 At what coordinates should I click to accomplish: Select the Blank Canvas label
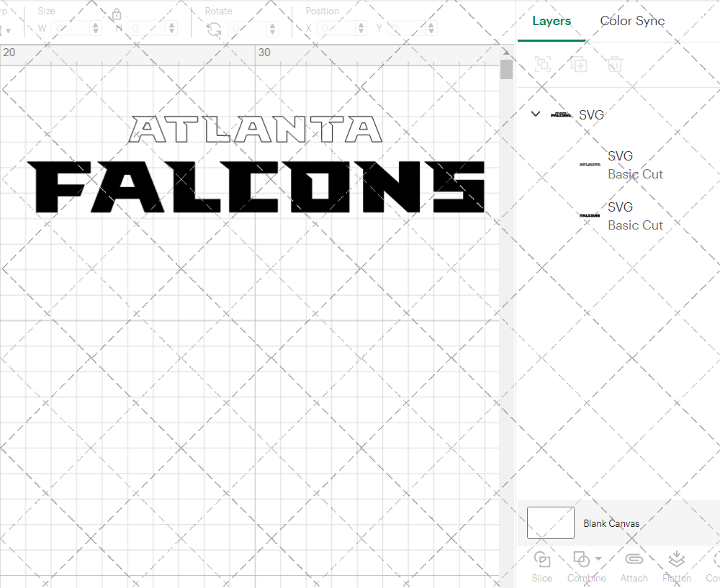pos(611,523)
